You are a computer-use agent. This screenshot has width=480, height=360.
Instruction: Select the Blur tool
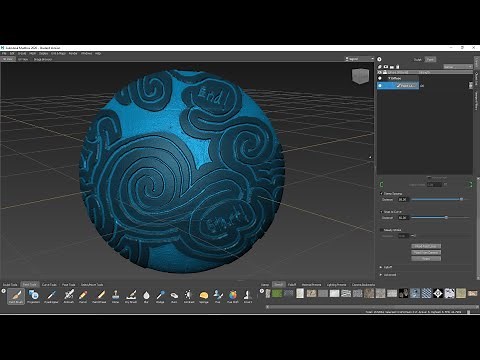[x=146, y=296]
